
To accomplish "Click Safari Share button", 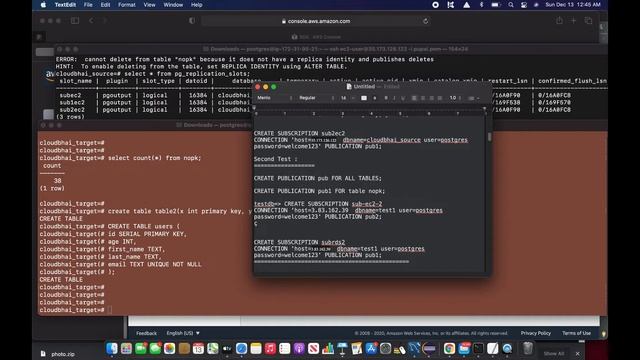I will point(559,20).
